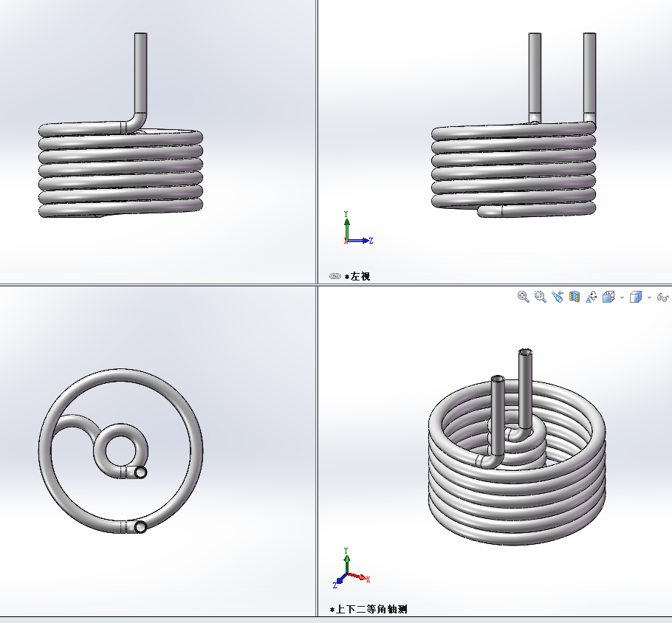
Task: Click the *上下二等角轴测 view label
Action: (x=368, y=609)
